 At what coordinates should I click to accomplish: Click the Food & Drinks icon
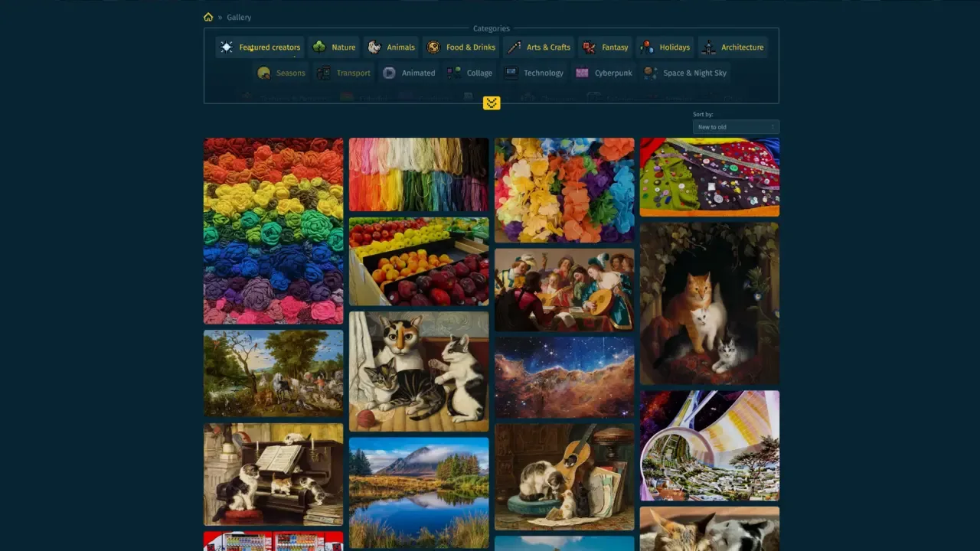click(433, 47)
